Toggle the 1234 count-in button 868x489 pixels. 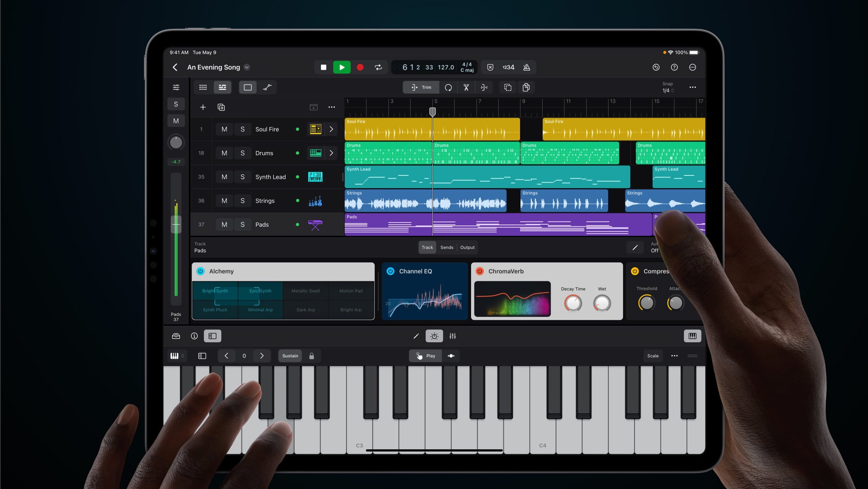[508, 67]
